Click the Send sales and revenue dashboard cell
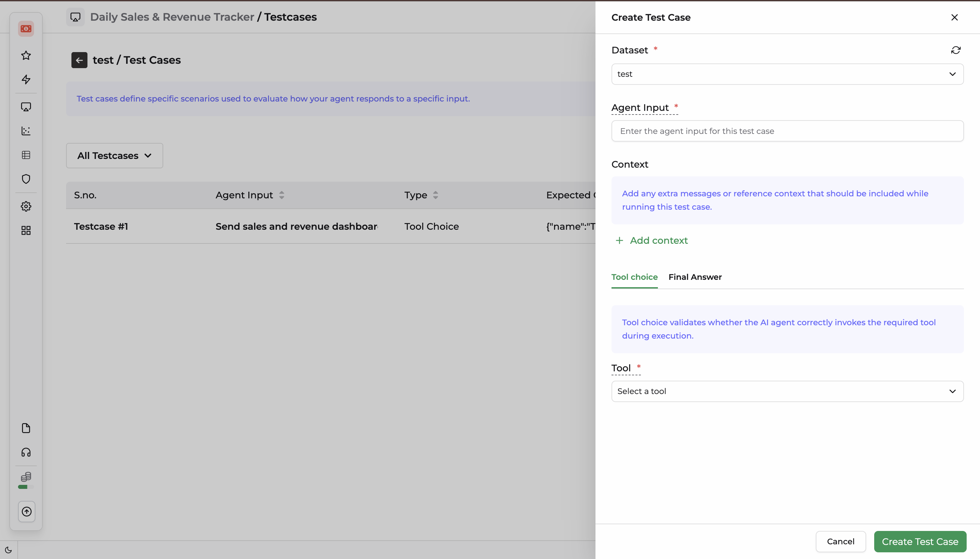 (297, 226)
